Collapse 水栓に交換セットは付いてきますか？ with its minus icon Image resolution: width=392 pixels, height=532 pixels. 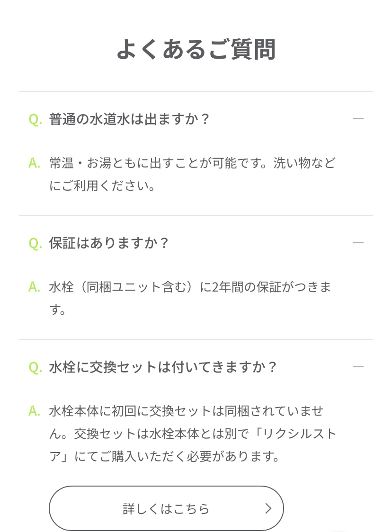(x=358, y=367)
